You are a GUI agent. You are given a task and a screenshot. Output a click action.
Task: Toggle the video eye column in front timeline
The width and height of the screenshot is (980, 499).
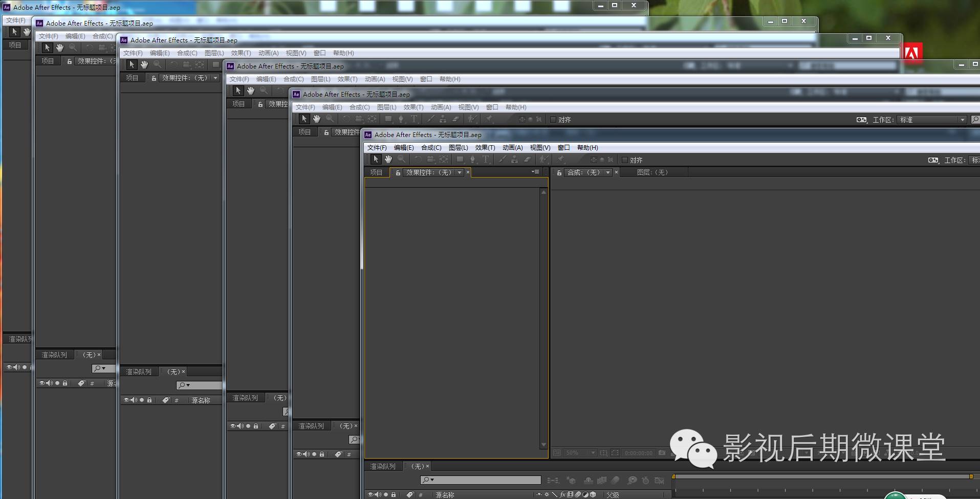(371, 494)
